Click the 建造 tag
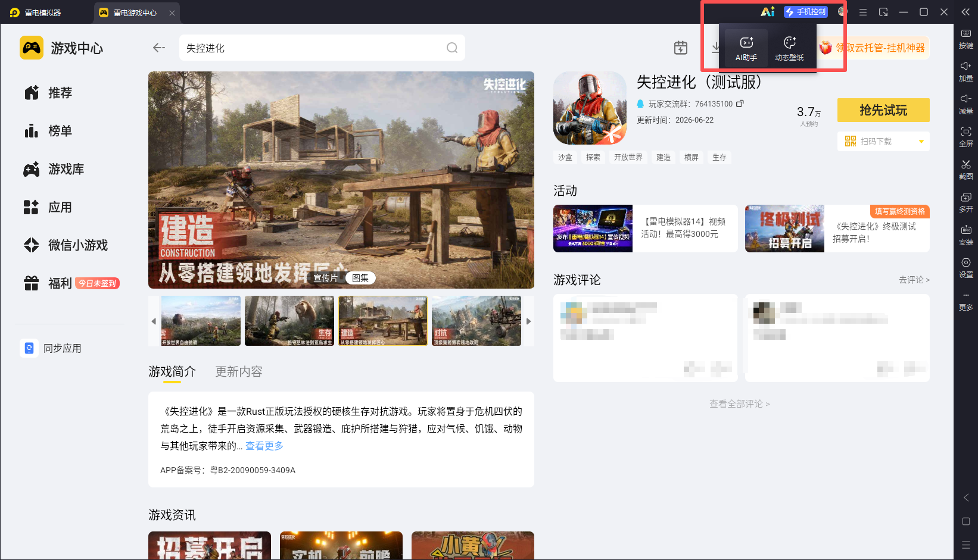 (x=664, y=157)
